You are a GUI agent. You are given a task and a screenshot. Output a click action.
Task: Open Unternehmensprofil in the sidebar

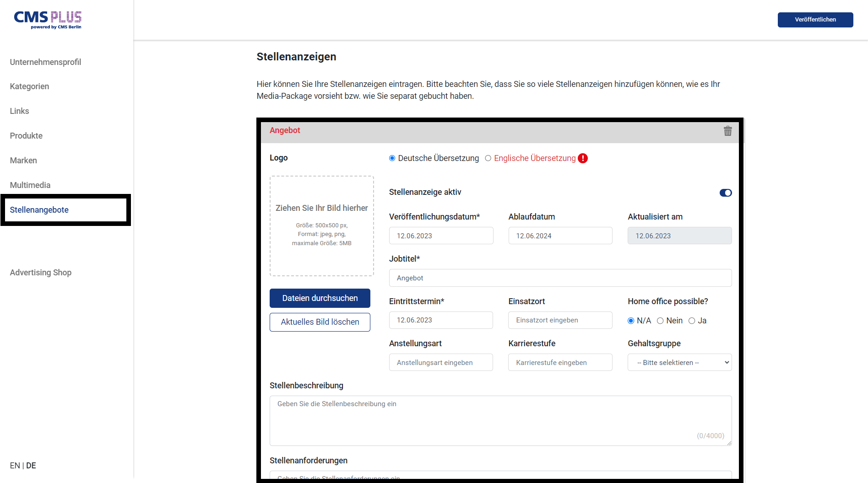click(x=45, y=62)
